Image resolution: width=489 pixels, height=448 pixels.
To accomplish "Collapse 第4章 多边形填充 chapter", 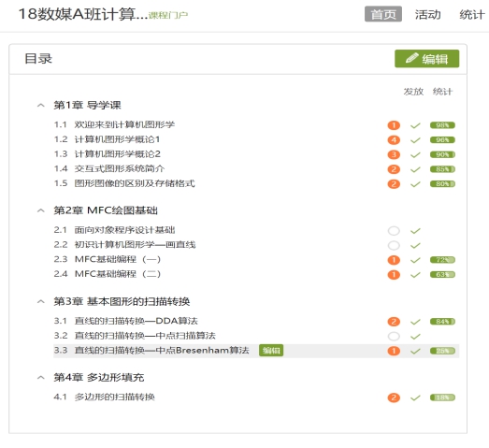I will pyautogui.click(x=40, y=378).
